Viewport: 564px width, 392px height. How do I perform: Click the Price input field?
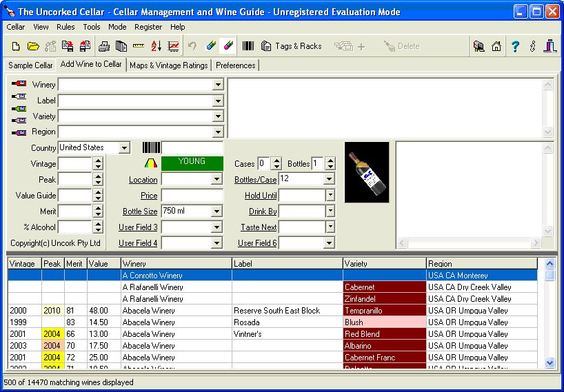click(192, 196)
